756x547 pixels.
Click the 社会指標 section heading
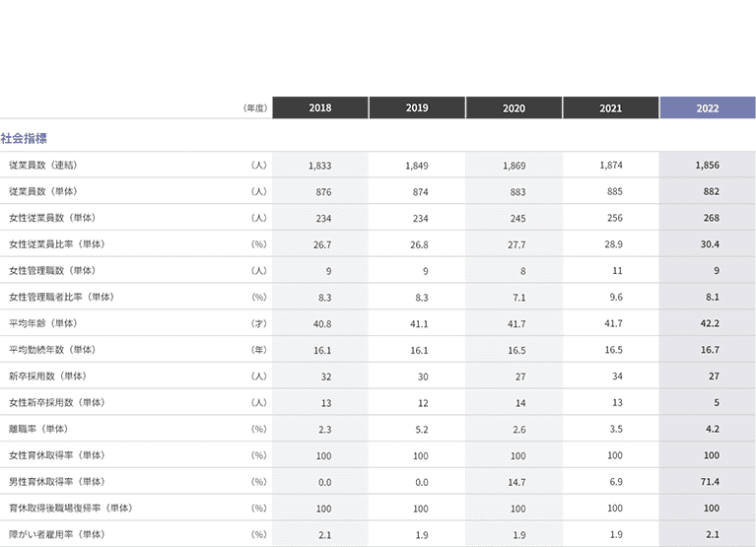pos(24,139)
